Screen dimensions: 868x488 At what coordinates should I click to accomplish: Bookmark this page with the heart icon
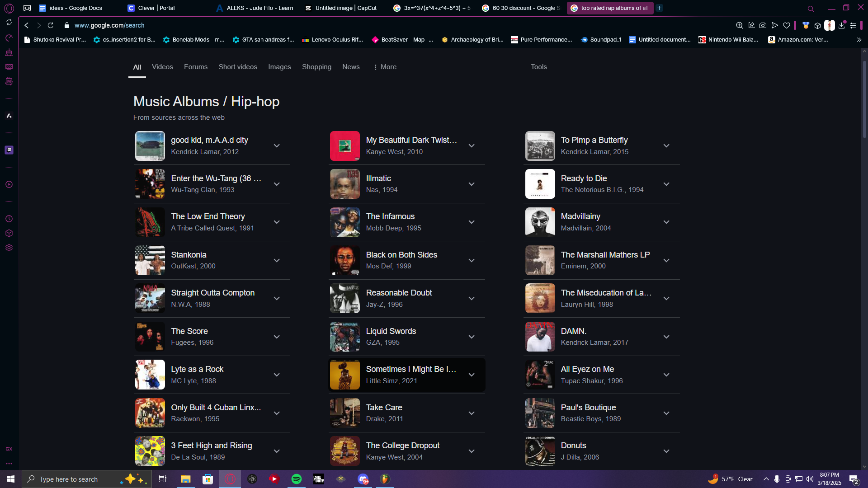click(787, 25)
